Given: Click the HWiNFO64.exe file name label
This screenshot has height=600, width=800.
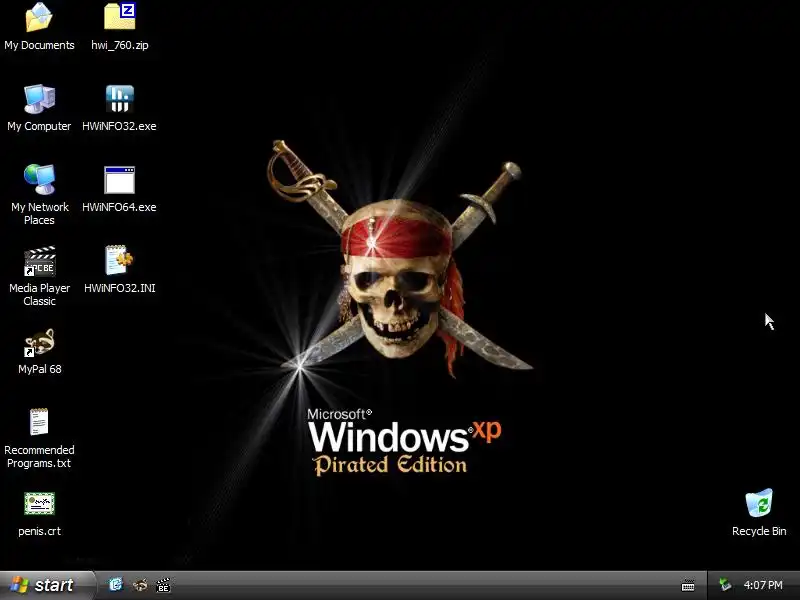Looking at the screenshot, I should click(119, 207).
